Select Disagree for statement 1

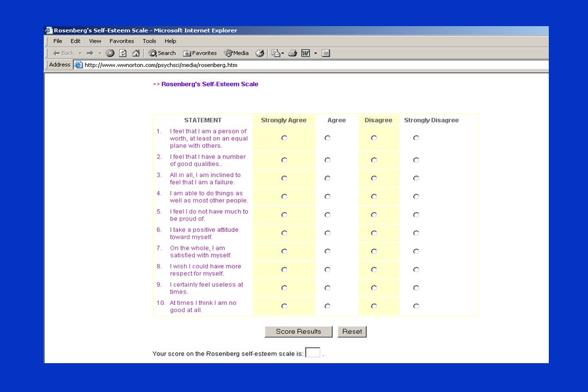374,138
